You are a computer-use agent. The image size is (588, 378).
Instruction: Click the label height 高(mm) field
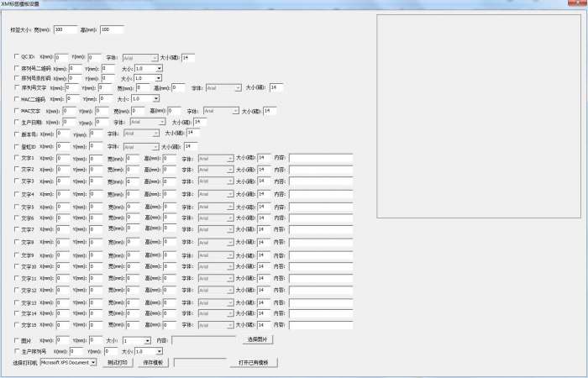click(x=112, y=29)
